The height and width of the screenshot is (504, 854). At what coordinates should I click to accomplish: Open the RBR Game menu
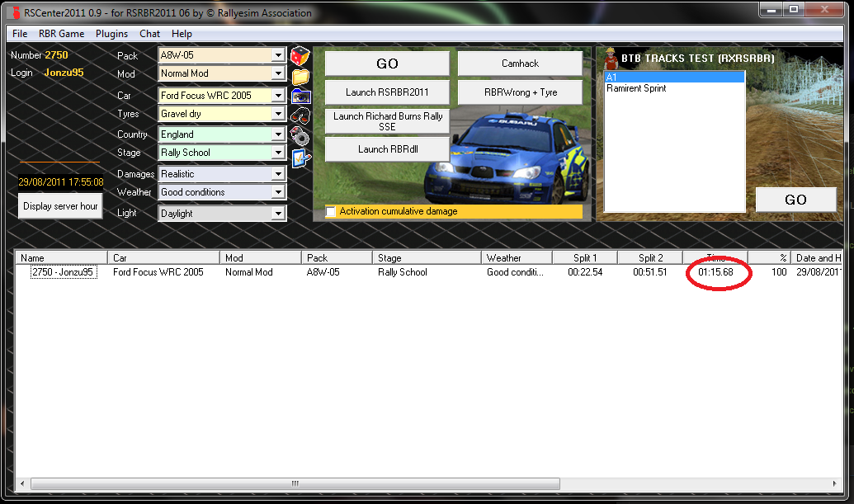61,34
